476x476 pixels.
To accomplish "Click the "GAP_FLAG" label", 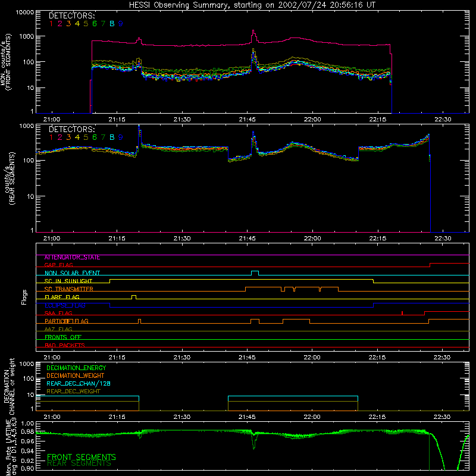I will coord(58,265).
